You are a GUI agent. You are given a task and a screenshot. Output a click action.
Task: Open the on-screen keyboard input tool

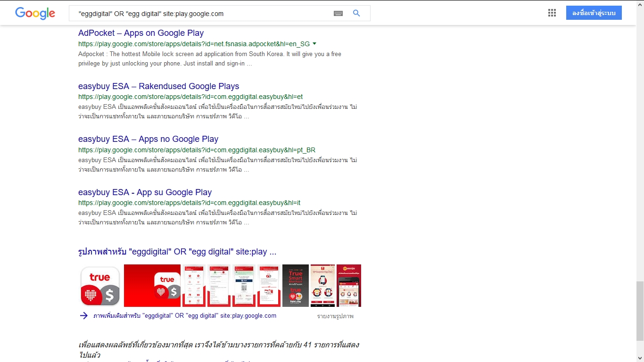click(338, 14)
